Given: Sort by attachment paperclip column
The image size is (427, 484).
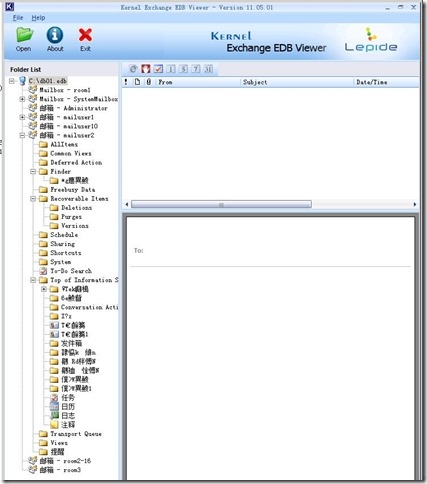Looking at the screenshot, I should click(149, 82).
